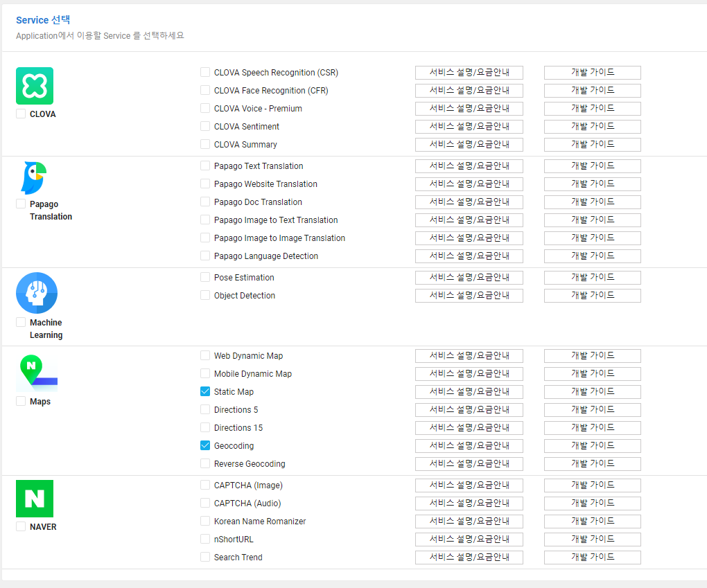Check the Machine Learning category checkbox

21,322
